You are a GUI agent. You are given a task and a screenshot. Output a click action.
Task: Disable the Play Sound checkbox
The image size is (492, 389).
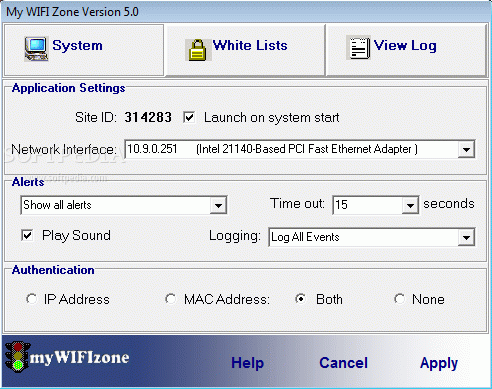click(x=27, y=235)
